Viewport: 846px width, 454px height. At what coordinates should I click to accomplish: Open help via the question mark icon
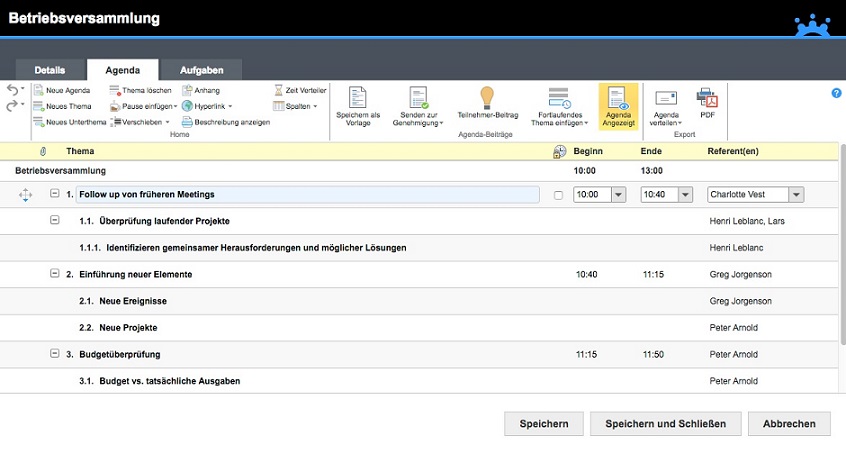[836, 93]
